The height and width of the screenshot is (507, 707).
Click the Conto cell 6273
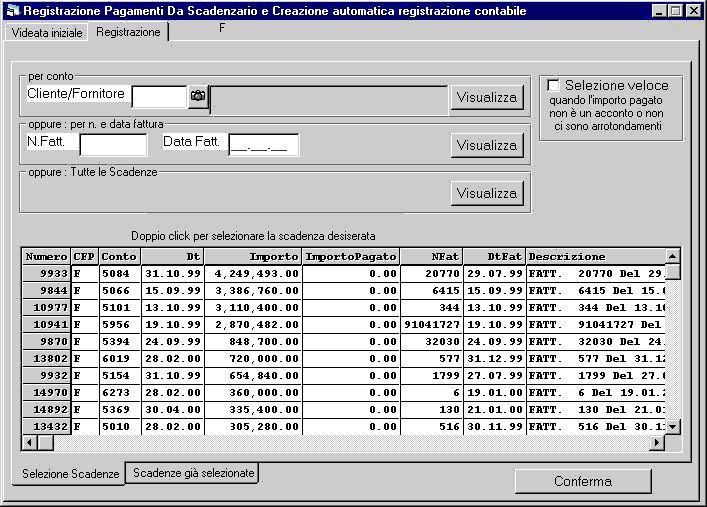tap(120, 392)
